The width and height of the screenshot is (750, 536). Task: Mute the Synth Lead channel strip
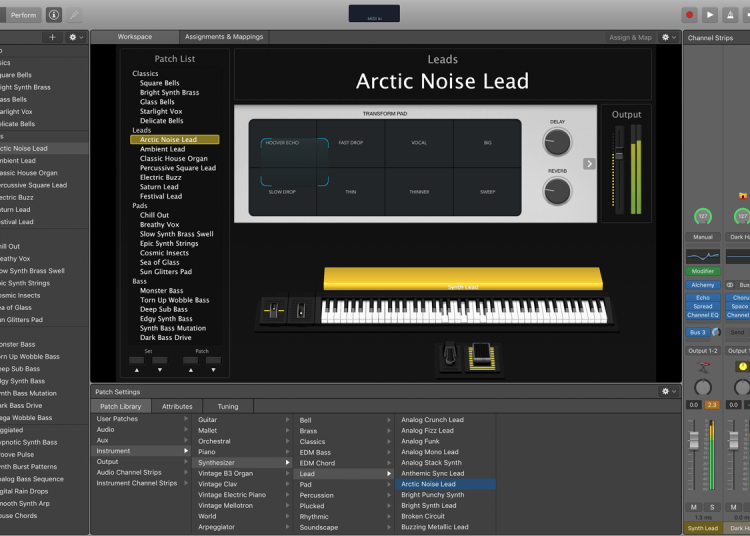(x=693, y=508)
